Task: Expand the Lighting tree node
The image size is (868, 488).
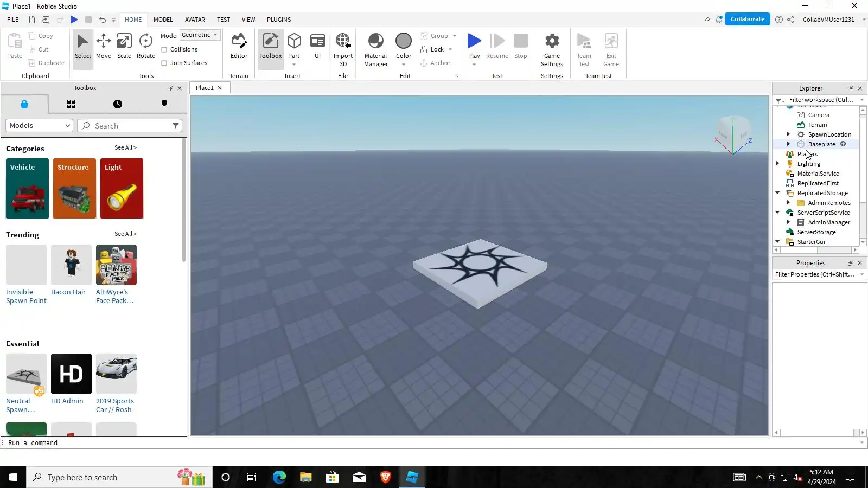Action: tap(777, 163)
